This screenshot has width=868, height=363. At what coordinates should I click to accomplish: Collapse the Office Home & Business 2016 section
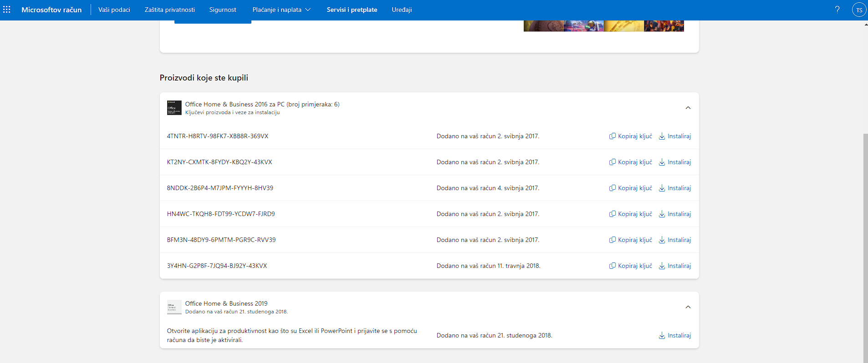click(x=688, y=108)
